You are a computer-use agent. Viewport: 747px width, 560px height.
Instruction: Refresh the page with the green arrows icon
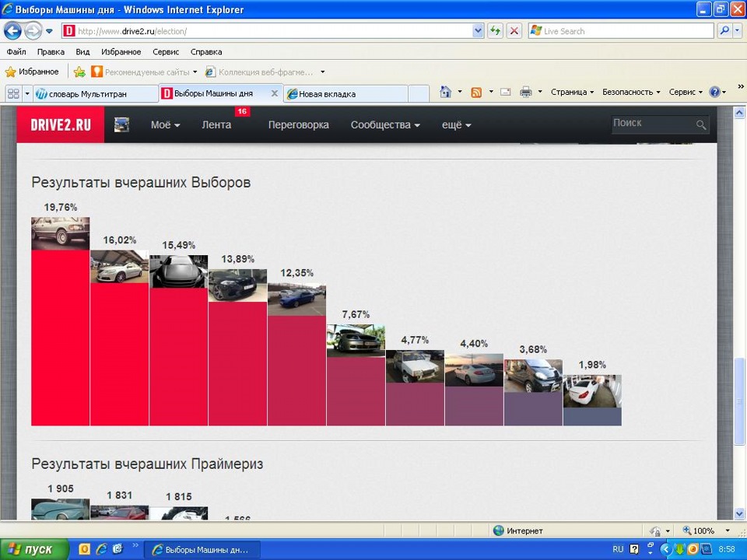[496, 31]
